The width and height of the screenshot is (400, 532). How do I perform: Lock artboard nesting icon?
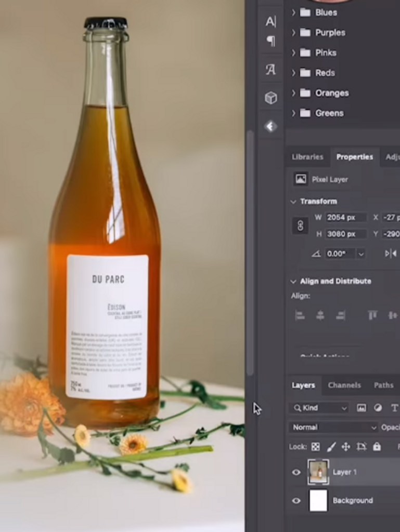click(x=362, y=447)
